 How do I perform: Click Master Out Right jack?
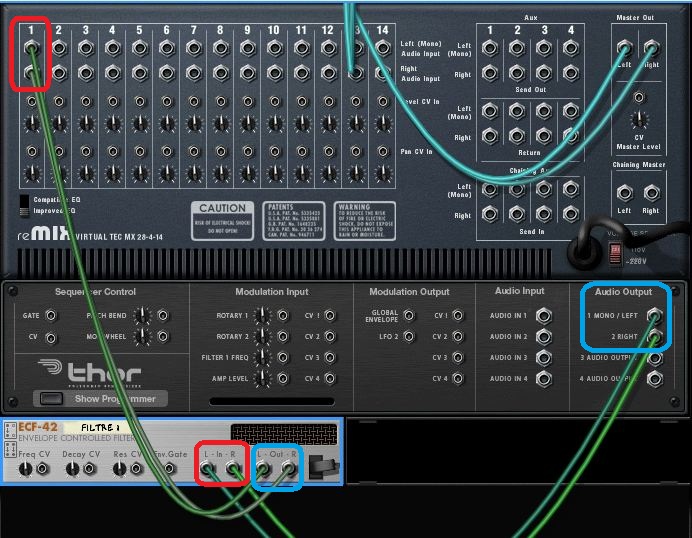coord(651,48)
